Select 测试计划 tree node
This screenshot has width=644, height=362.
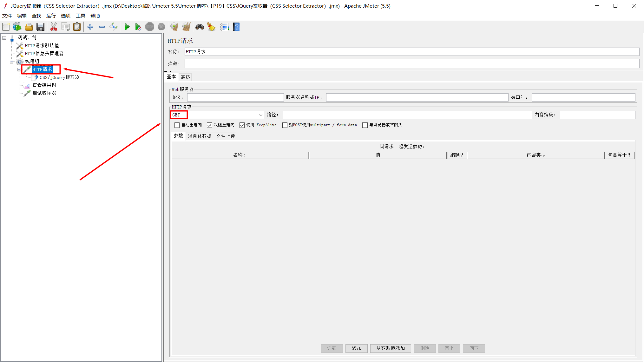(27, 38)
